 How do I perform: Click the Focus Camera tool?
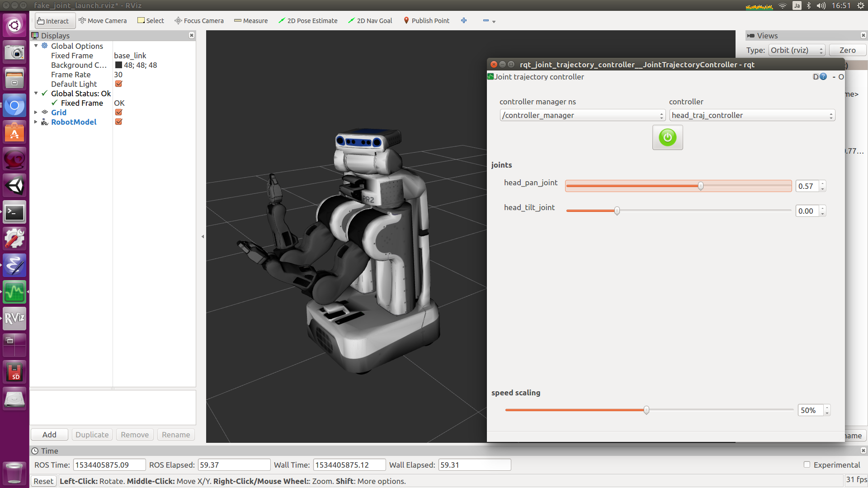click(x=199, y=21)
